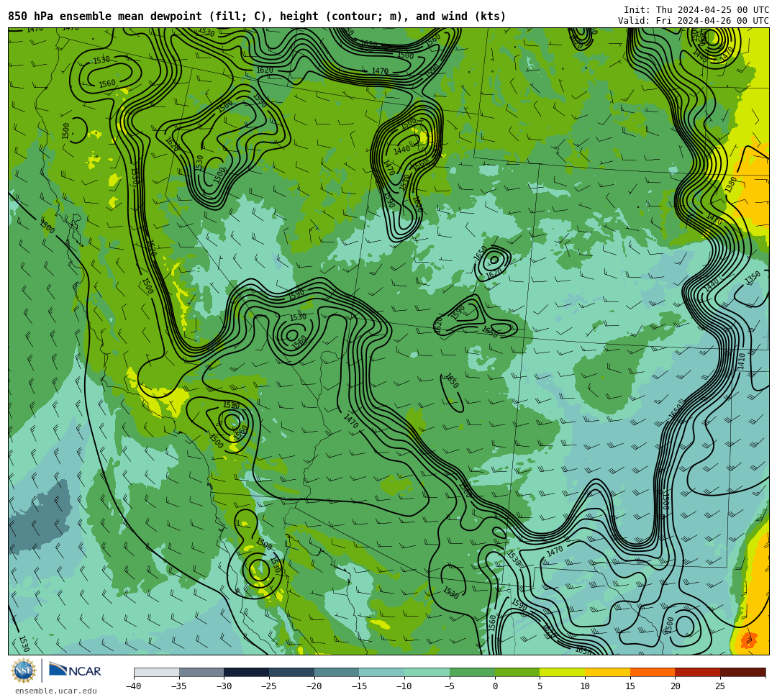Click the -40 colorbar tick label
777x700 pixels.
133,686
